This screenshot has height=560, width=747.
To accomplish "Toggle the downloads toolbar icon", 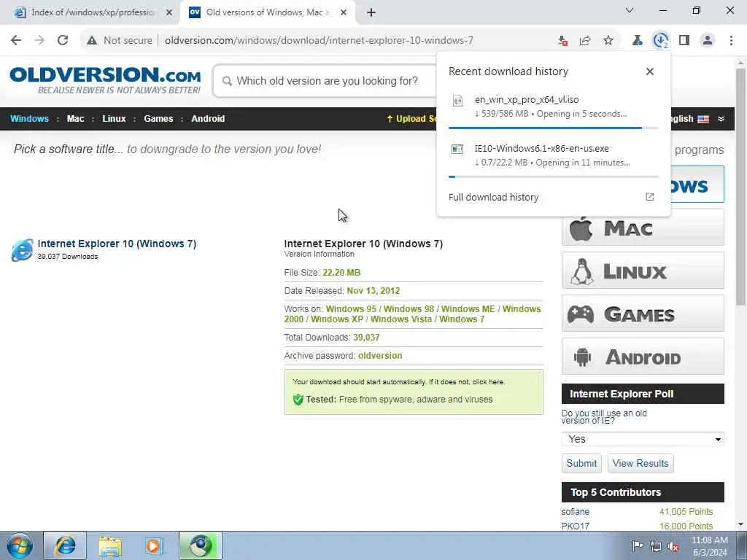I will coord(661,41).
